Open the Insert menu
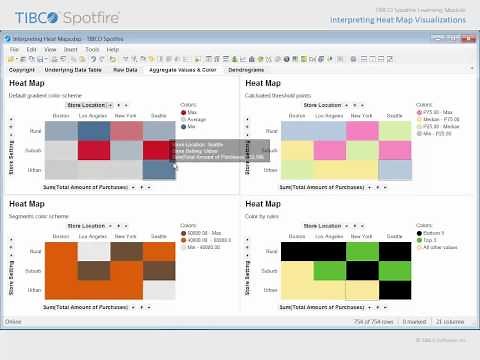This screenshot has width=480, height=360. click(70, 49)
